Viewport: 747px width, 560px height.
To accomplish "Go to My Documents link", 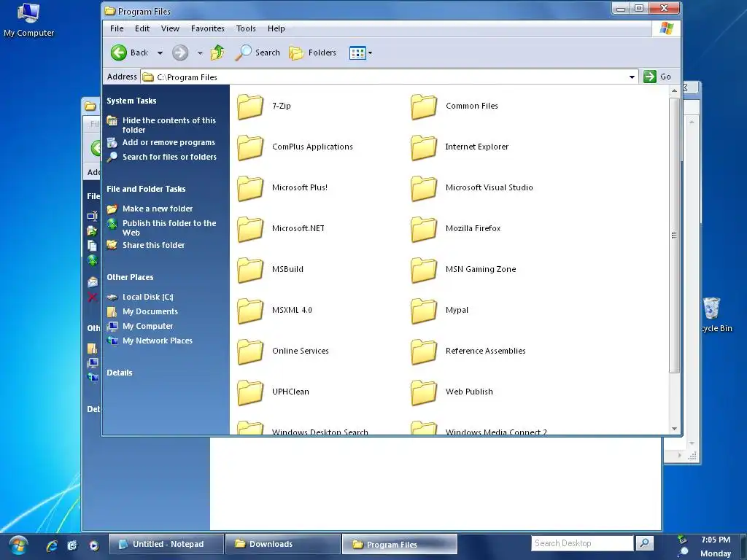I will 150,311.
